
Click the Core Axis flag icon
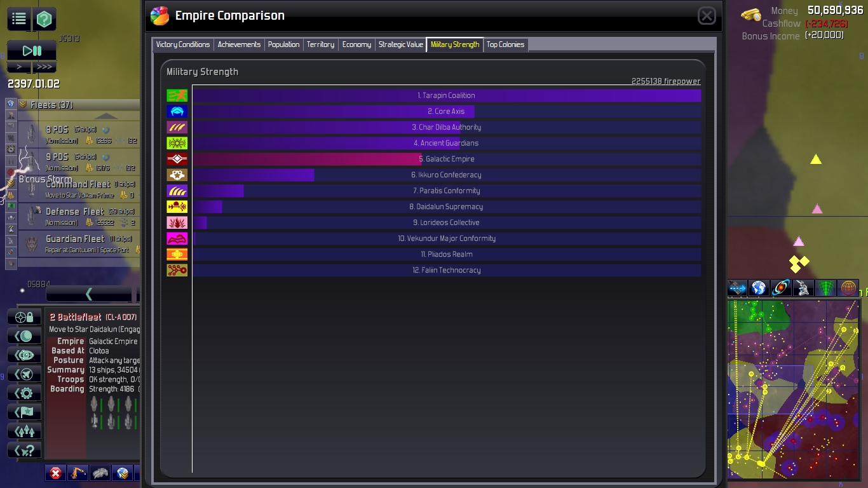coord(177,111)
